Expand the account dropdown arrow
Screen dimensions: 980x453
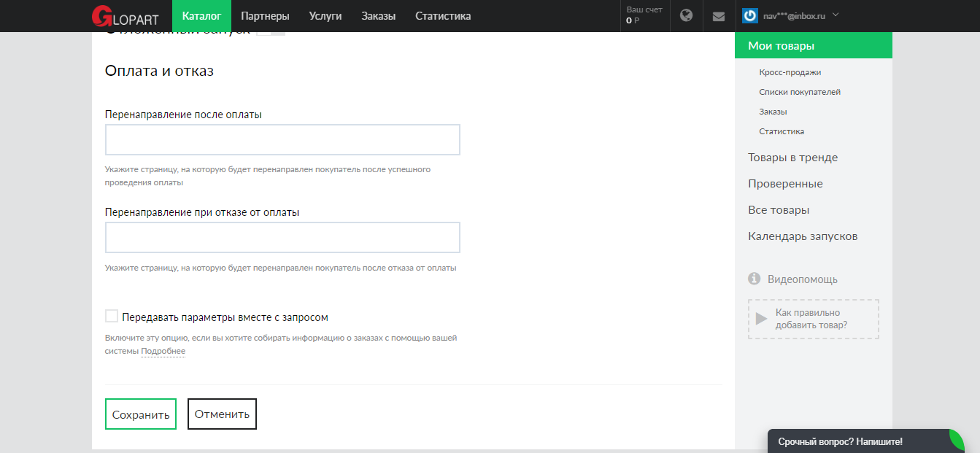(x=836, y=15)
